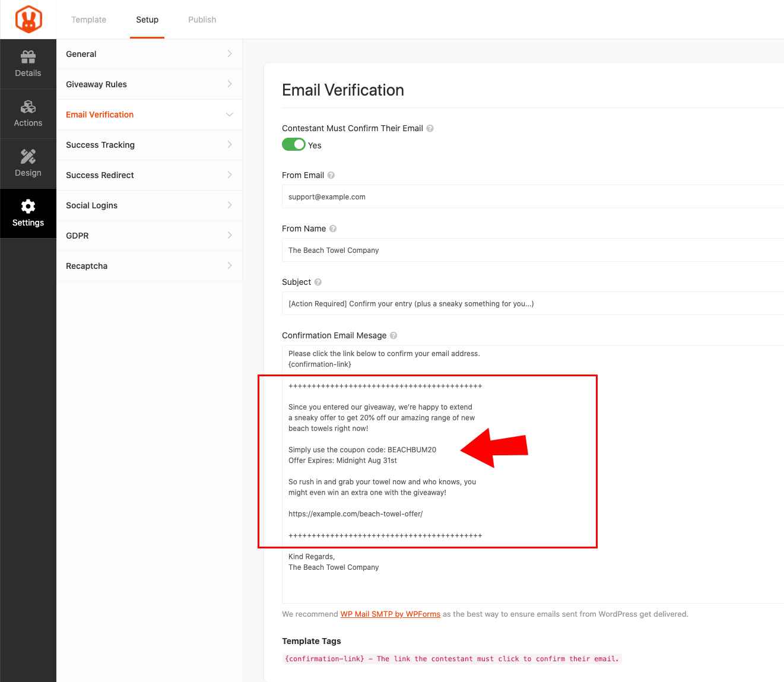Screen dimensions: 784x682
Task: Click help icon next to From Email
Action: [331, 175]
